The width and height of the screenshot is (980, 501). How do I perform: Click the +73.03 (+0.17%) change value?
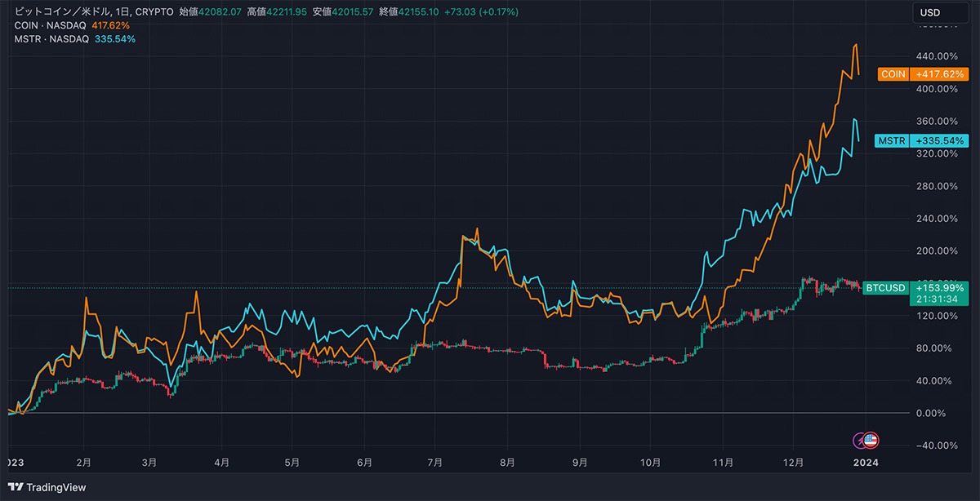[483, 12]
